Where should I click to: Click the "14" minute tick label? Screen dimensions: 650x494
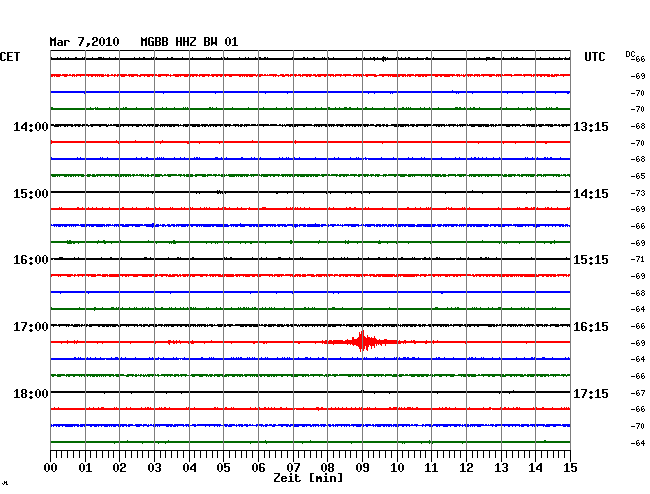pos(536,467)
